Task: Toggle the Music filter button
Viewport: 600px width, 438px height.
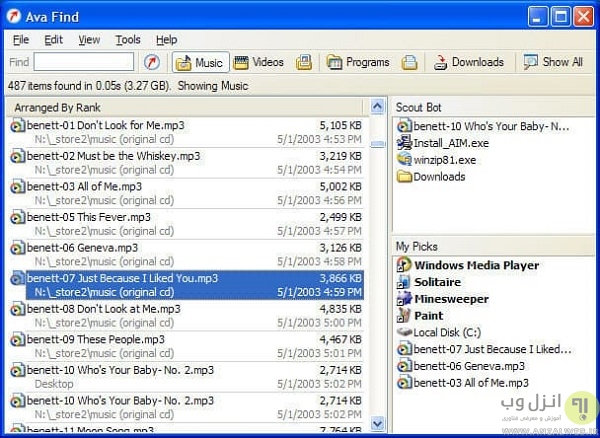Action: click(200, 62)
